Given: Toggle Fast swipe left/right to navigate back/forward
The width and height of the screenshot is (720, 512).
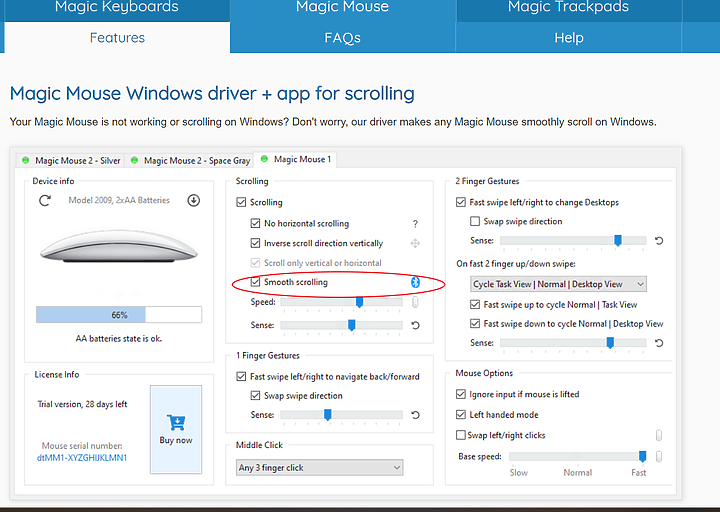Looking at the screenshot, I should 241,377.
